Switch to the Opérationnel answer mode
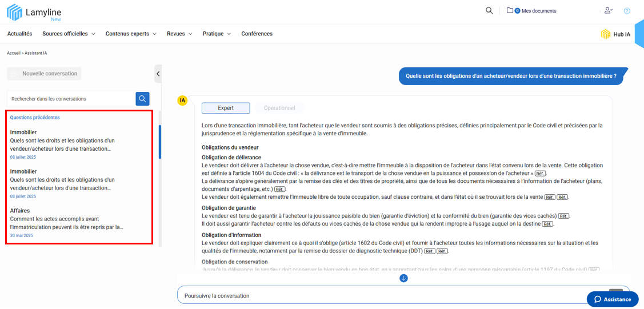644x309 pixels. coord(279,108)
